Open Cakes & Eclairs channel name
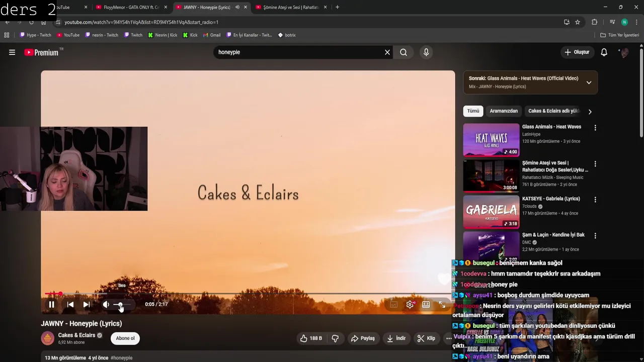This screenshot has height=362, width=644. tap(76, 335)
